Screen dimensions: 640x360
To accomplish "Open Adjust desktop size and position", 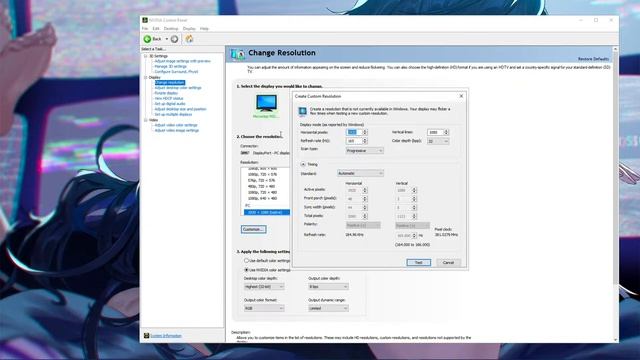I will point(180,109).
